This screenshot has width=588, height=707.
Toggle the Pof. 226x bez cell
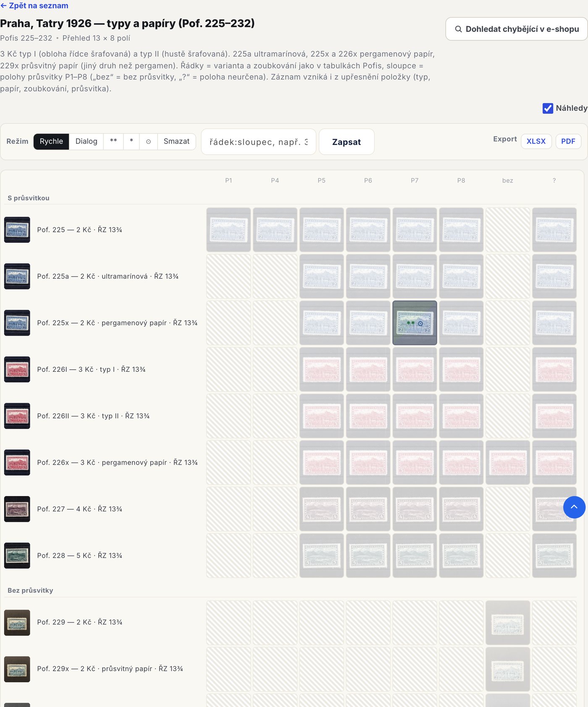(x=508, y=462)
